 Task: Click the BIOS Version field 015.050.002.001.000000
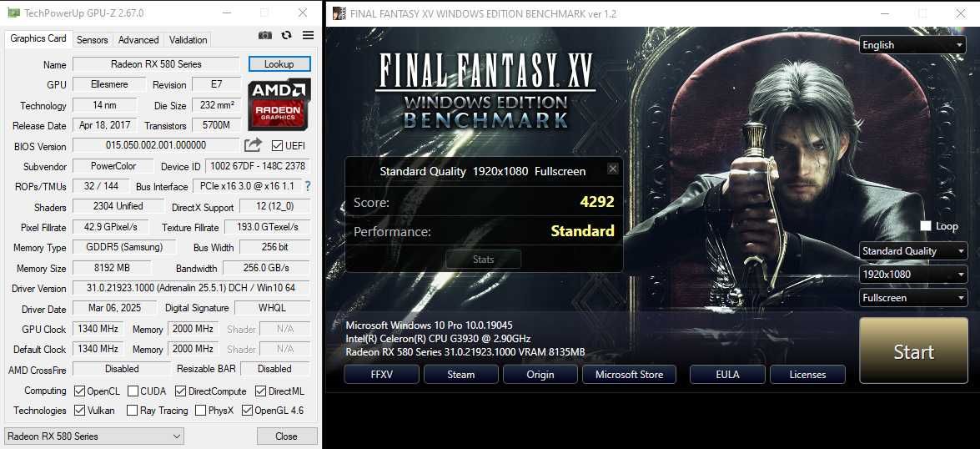click(156, 145)
